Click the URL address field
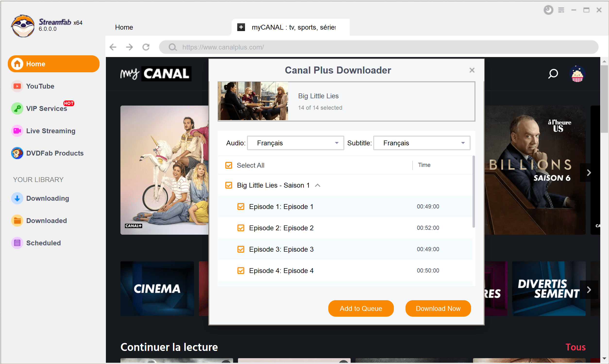Screen dimensions: 609x364 pyautogui.click(x=379, y=47)
